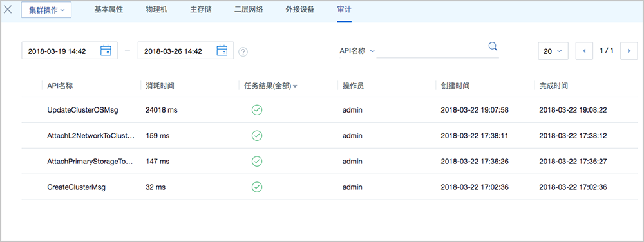Open the 外接设备 tab

point(300,10)
